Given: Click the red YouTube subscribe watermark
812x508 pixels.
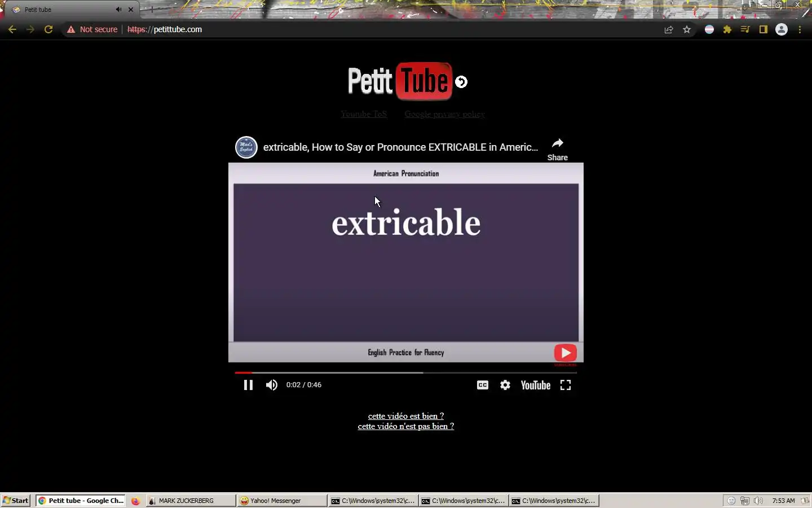Looking at the screenshot, I should click(566, 353).
